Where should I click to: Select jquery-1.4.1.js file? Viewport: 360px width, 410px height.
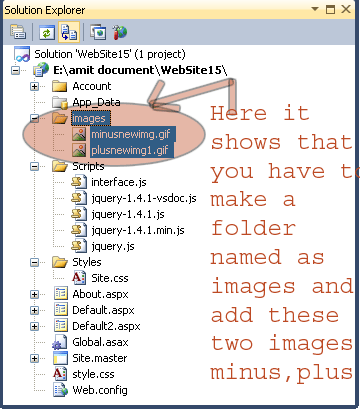coord(128,214)
